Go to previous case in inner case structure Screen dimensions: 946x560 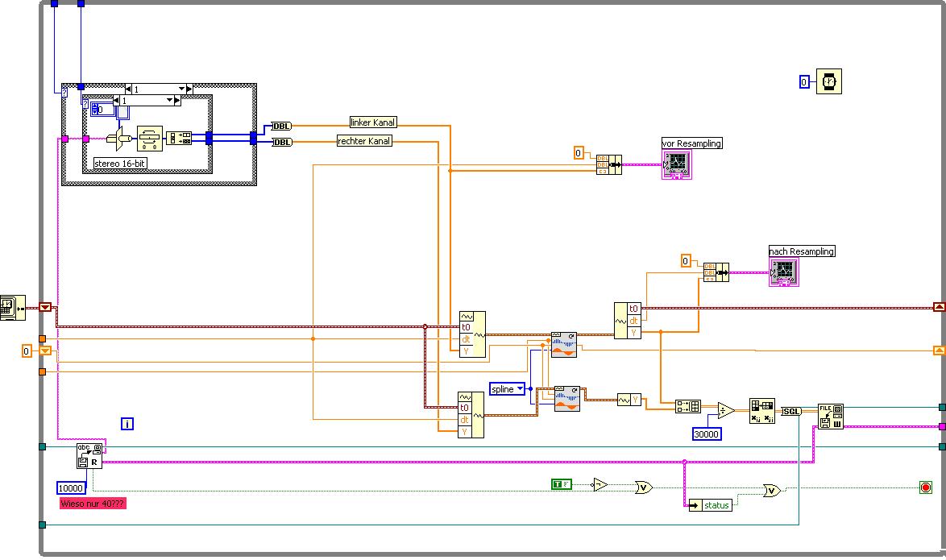pyautogui.click(x=117, y=100)
